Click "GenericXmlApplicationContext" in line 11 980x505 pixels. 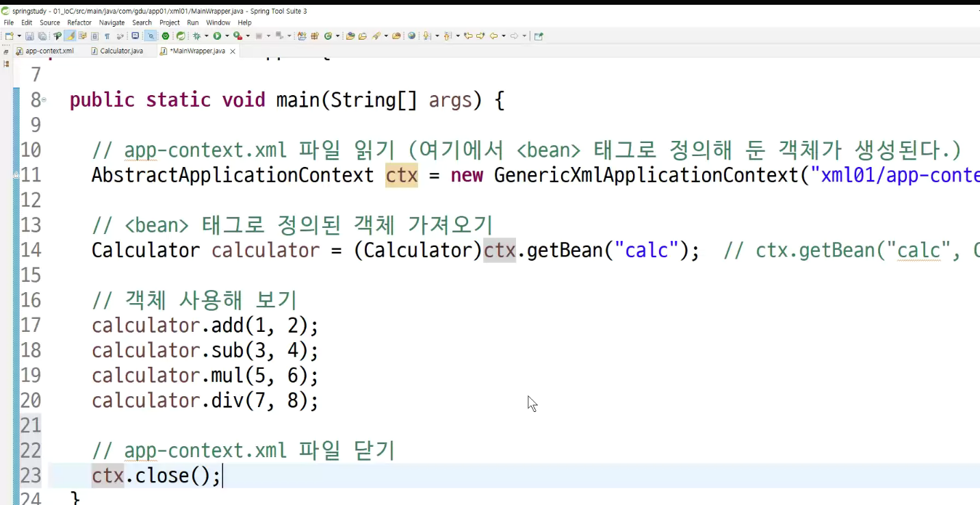pos(646,175)
